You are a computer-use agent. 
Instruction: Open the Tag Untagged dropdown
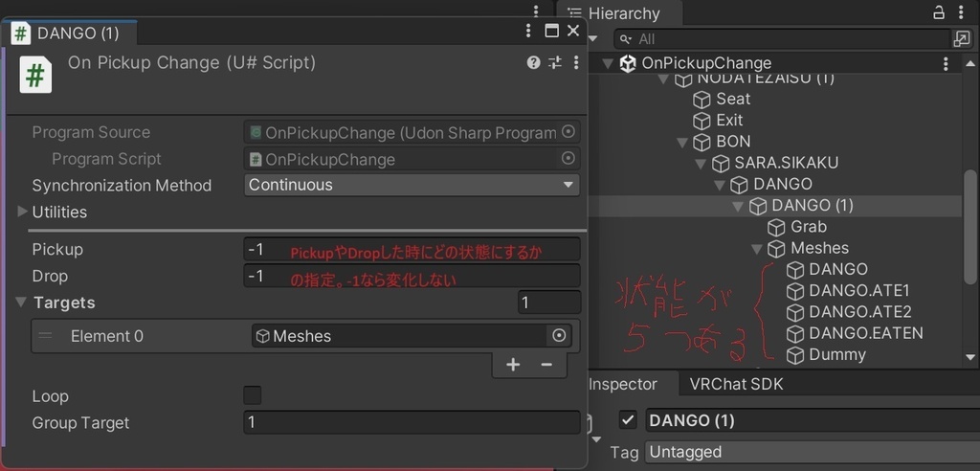pyautogui.click(x=812, y=452)
